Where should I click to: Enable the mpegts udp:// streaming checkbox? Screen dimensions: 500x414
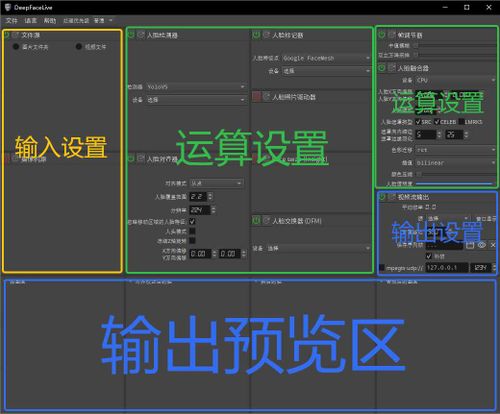tap(382, 268)
